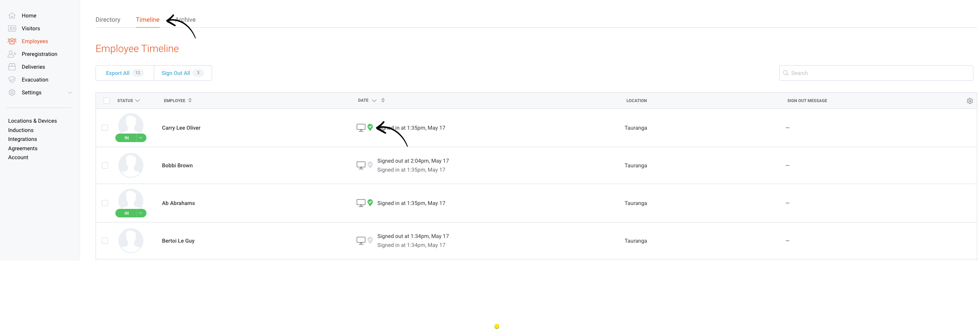Click the Home icon in sidebar
The height and width of the screenshot is (330, 980).
[x=12, y=16]
